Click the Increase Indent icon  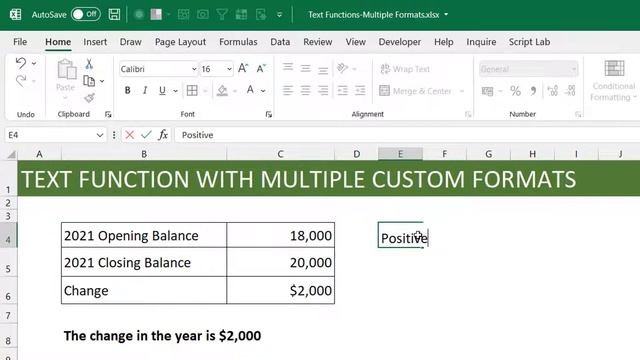tap(360, 90)
